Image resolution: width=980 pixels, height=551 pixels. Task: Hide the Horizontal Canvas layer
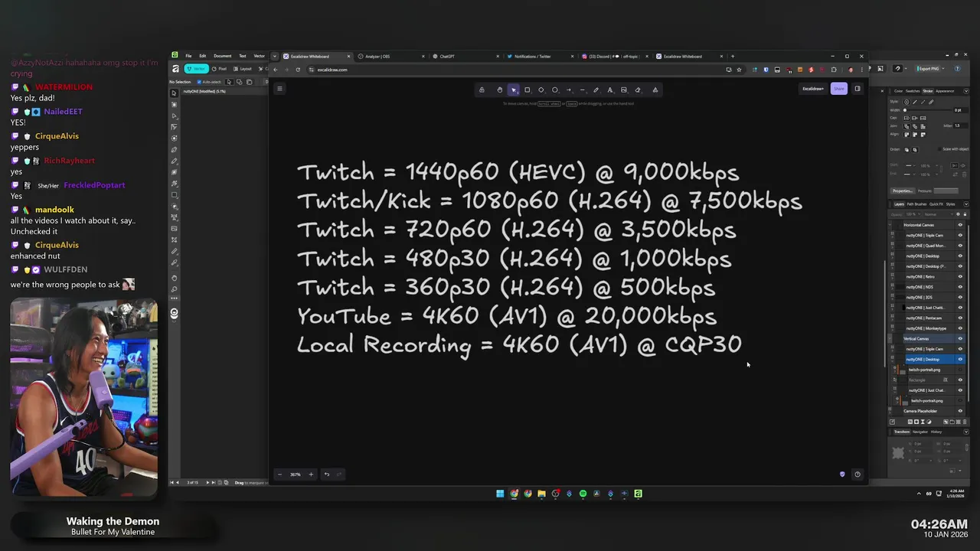(x=960, y=225)
